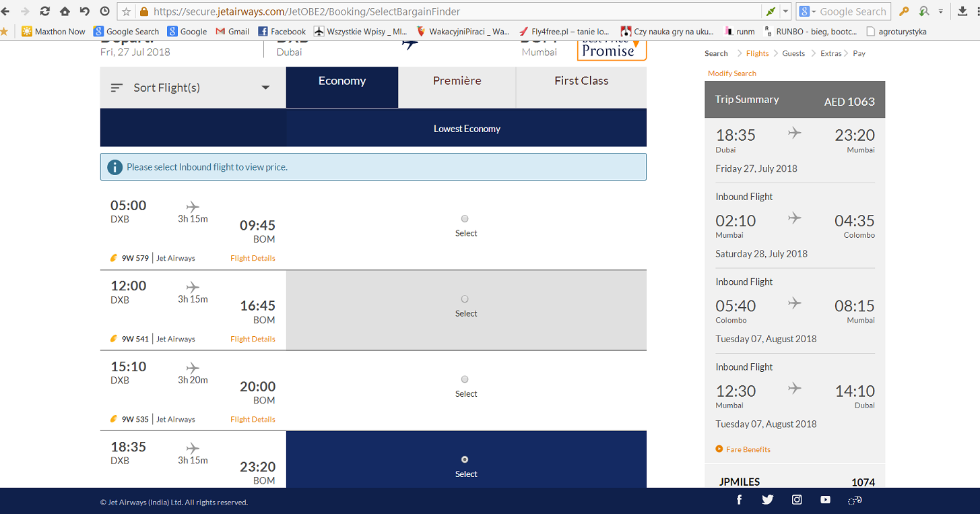
Task: Click the Best Price Promise badge
Action: 612,50
